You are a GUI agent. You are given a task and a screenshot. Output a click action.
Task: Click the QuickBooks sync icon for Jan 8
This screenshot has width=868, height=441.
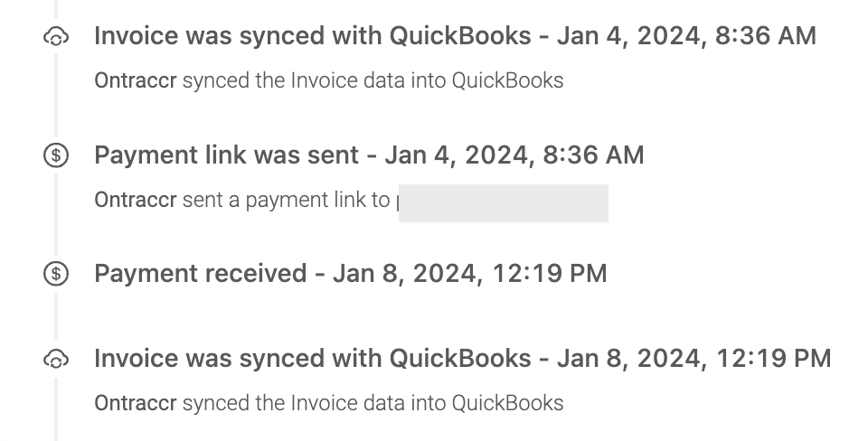point(56,360)
